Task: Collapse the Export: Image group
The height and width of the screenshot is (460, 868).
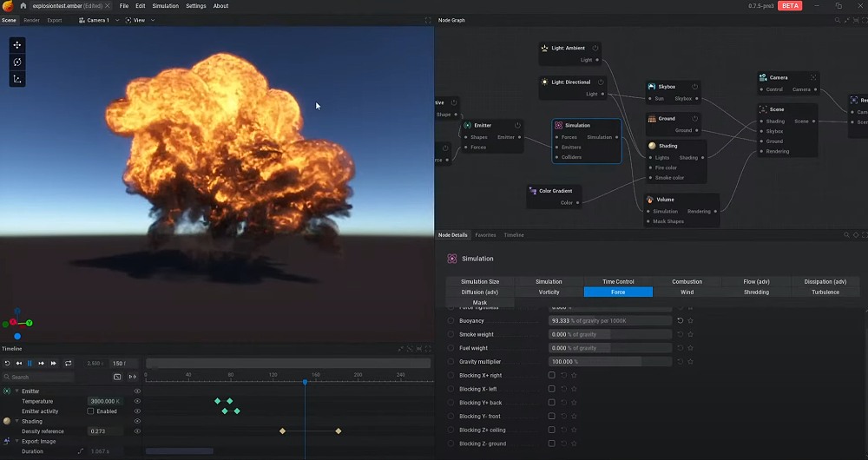Action: (x=16, y=441)
